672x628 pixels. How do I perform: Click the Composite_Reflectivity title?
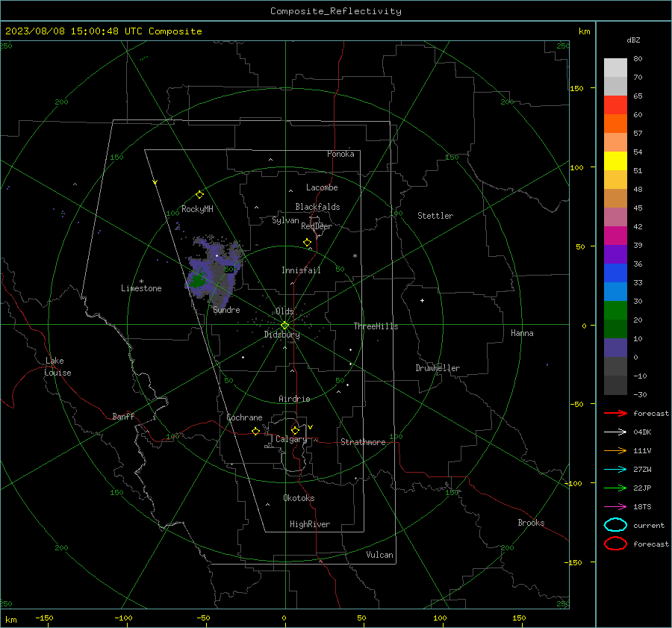(x=335, y=11)
